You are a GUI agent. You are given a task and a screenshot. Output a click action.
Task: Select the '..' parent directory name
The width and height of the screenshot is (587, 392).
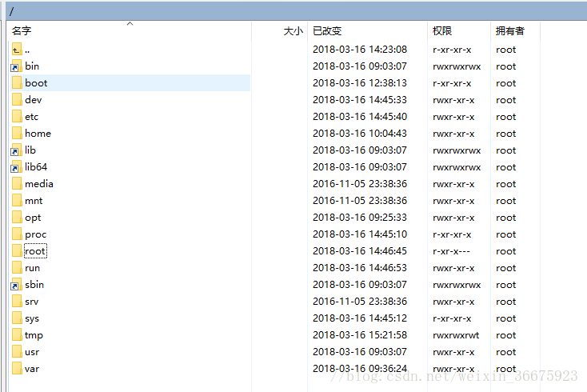pyautogui.click(x=27, y=50)
